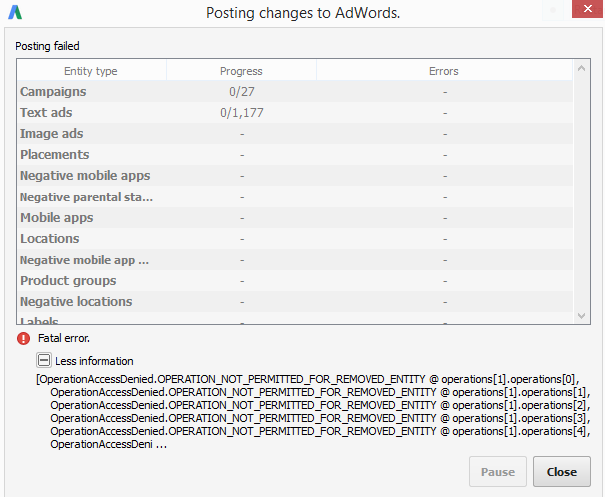Select the Locations row
605x497 pixels.
[295, 238]
